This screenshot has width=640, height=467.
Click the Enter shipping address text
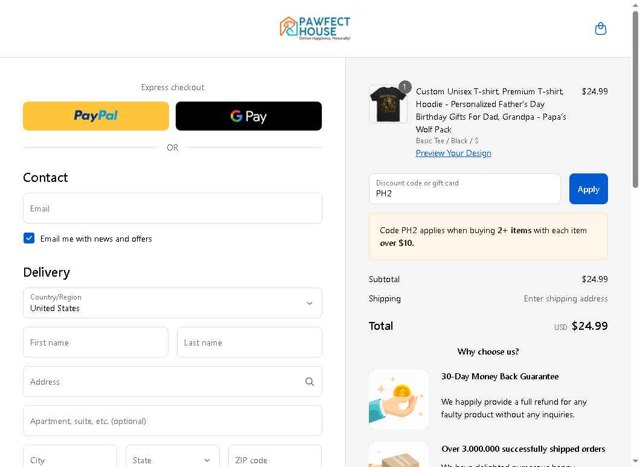tap(565, 299)
